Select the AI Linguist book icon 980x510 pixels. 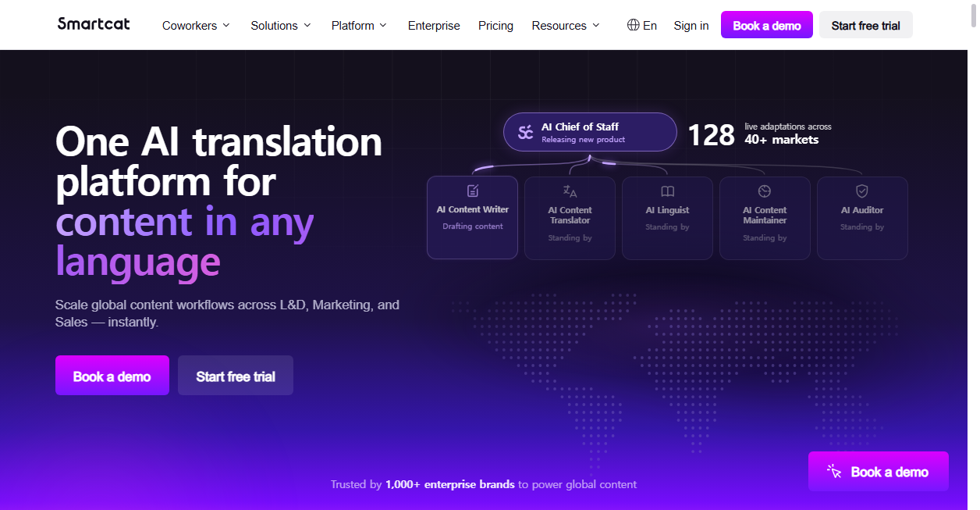(x=667, y=191)
